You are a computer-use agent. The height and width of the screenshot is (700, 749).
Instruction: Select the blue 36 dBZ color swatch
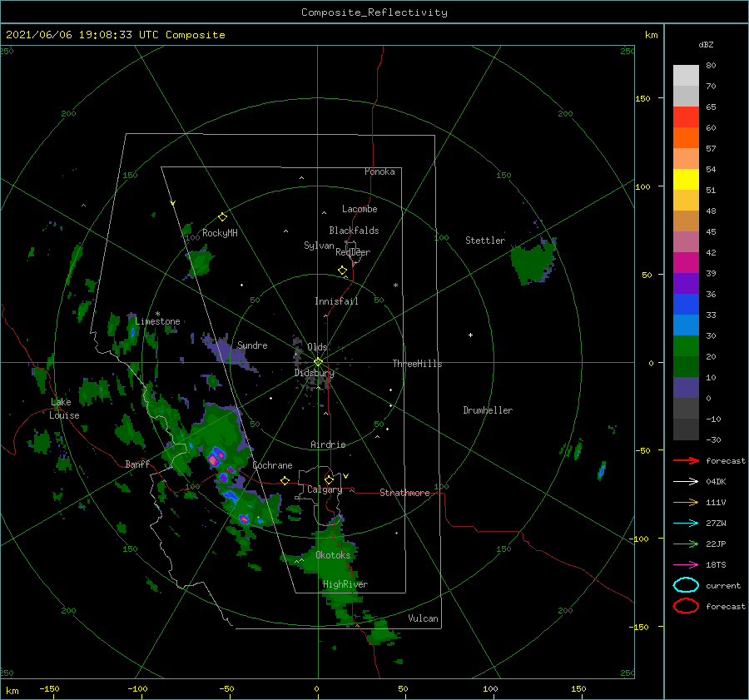point(686,304)
